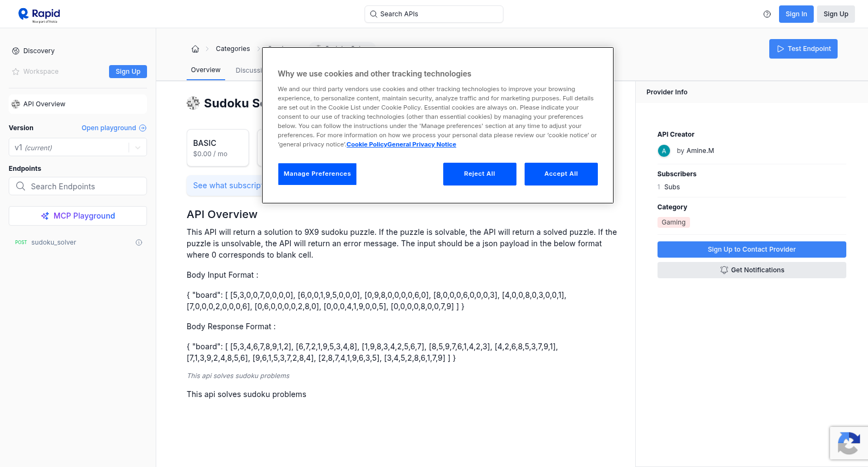Click the Workspace star icon

(x=16, y=72)
